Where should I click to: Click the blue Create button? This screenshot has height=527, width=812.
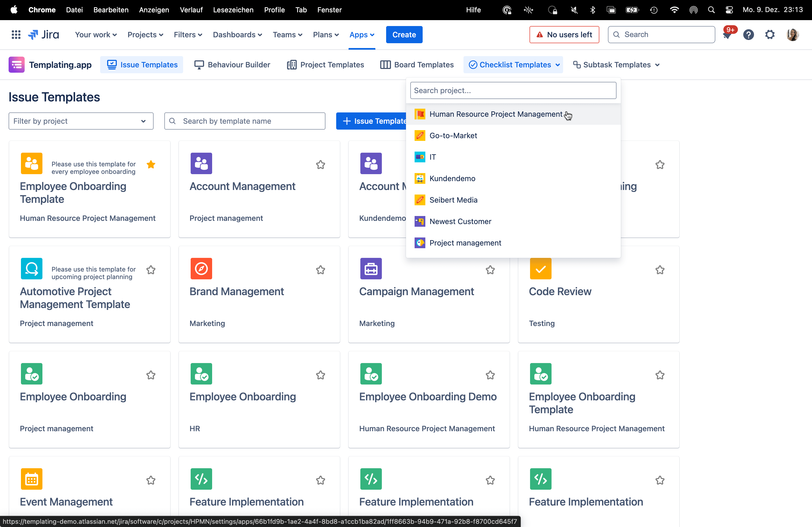pos(404,35)
